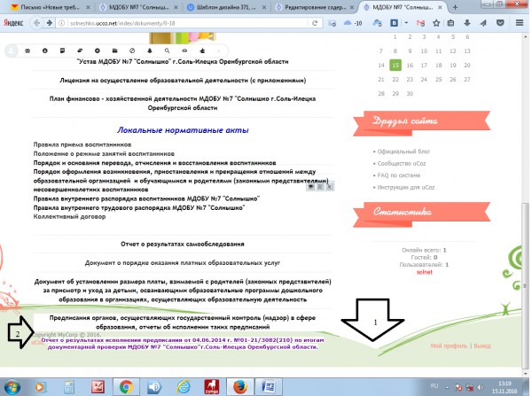532x396 pixels.
Task: Click the browser back arrow button
Action: (x=36, y=23)
